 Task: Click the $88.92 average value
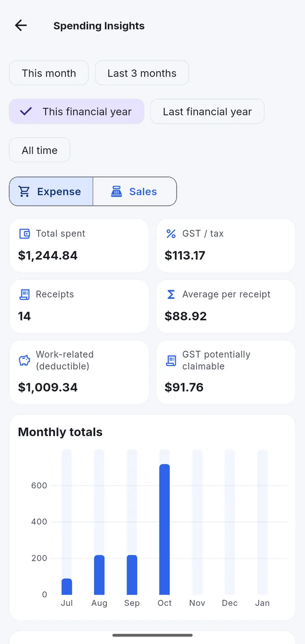pyautogui.click(x=186, y=316)
